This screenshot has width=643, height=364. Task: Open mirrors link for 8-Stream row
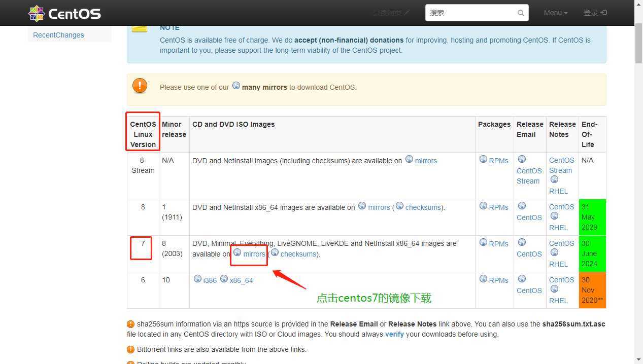(x=426, y=161)
